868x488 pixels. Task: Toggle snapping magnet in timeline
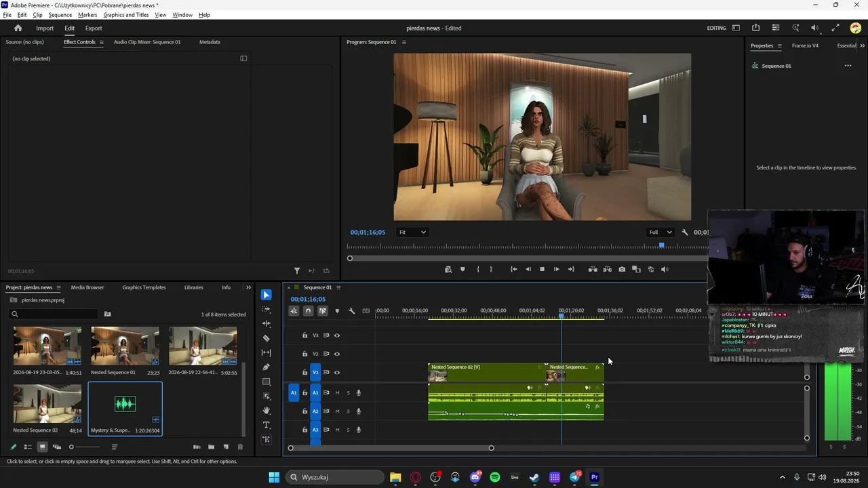pyautogui.click(x=308, y=311)
